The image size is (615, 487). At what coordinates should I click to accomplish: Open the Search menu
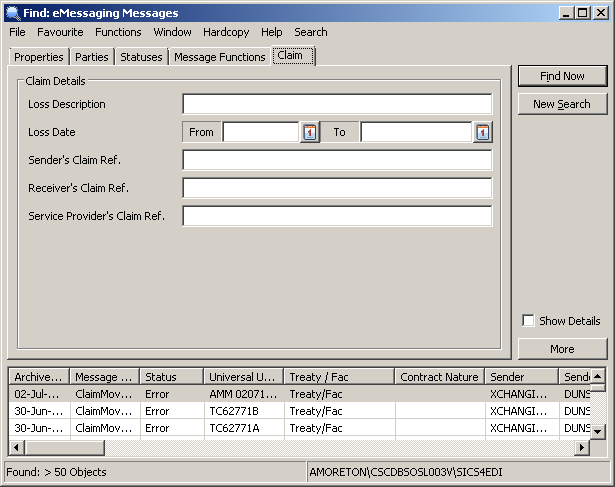(x=311, y=32)
